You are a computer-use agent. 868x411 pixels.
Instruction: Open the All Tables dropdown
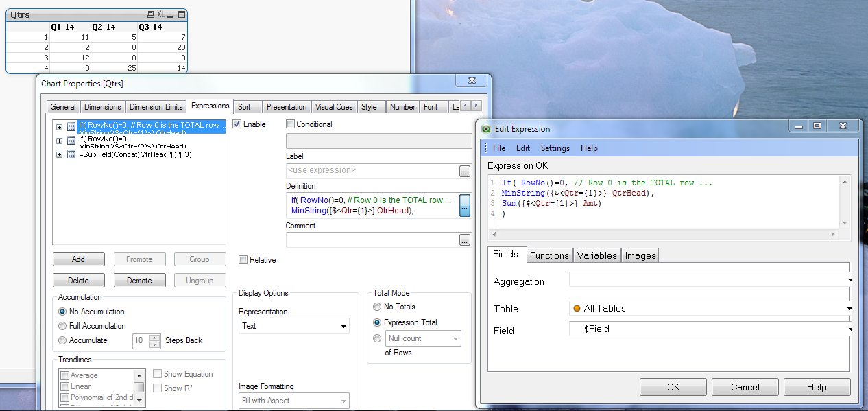tap(710, 309)
